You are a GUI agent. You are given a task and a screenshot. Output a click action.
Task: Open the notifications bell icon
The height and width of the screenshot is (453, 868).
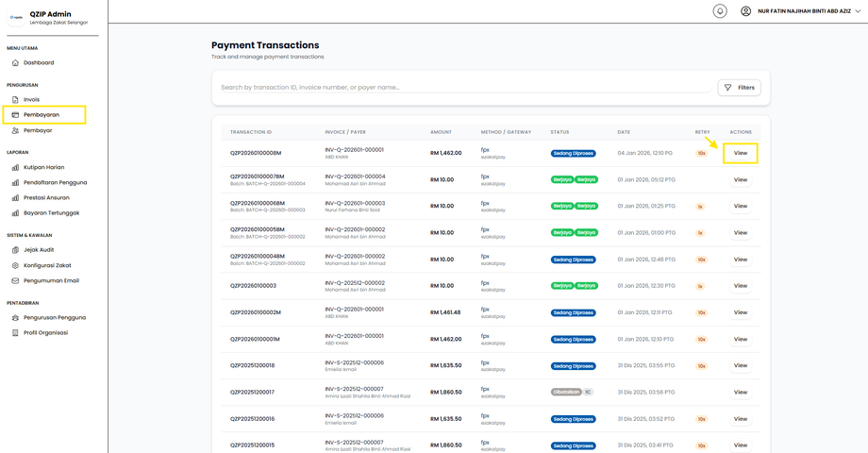(720, 11)
